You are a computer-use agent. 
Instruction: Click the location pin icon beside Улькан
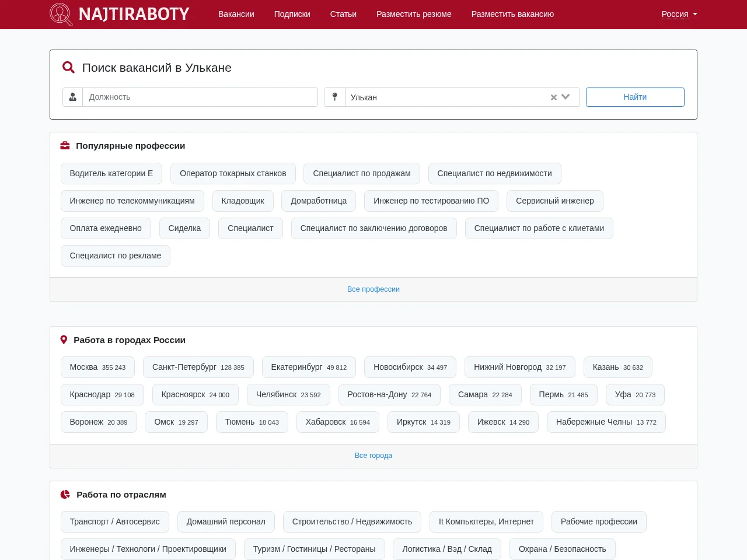[x=334, y=97]
